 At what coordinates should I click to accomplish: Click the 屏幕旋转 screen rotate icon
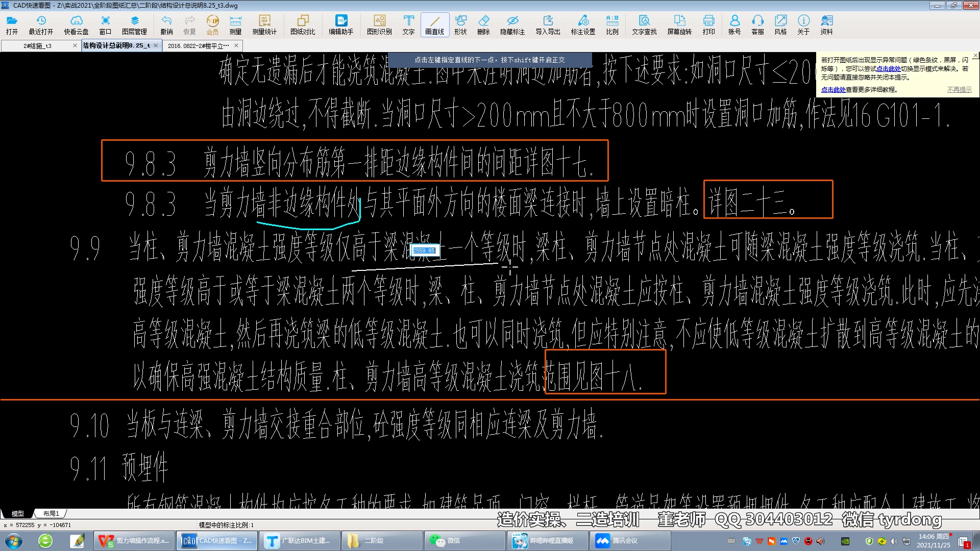click(x=679, y=24)
